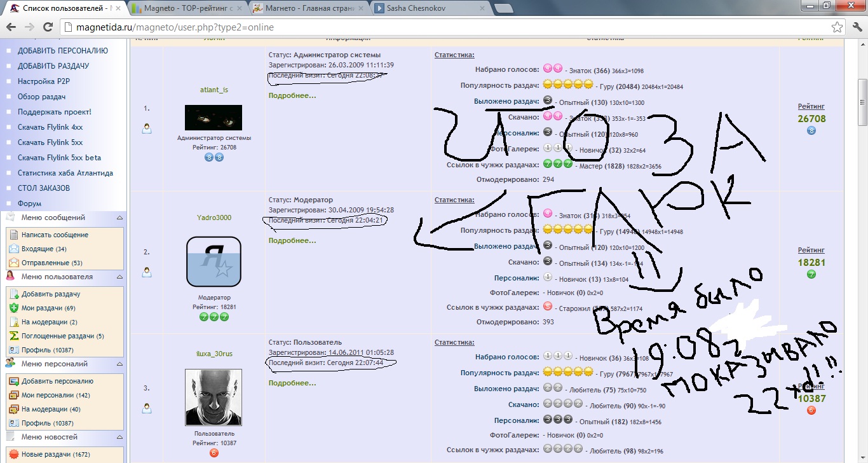Click 'Меню персоналий' header icon
Screen dimensions: 868x463
click(x=10, y=364)
